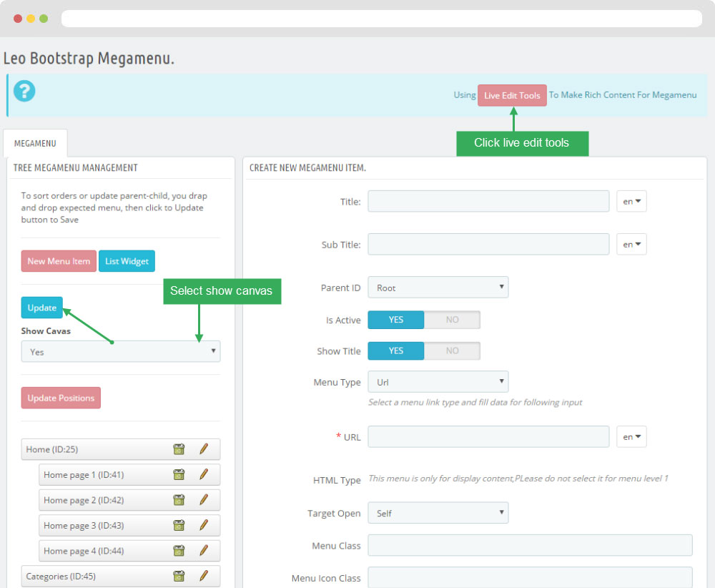
Task: Click the blue question mark help icon
Action: [24, 92]
